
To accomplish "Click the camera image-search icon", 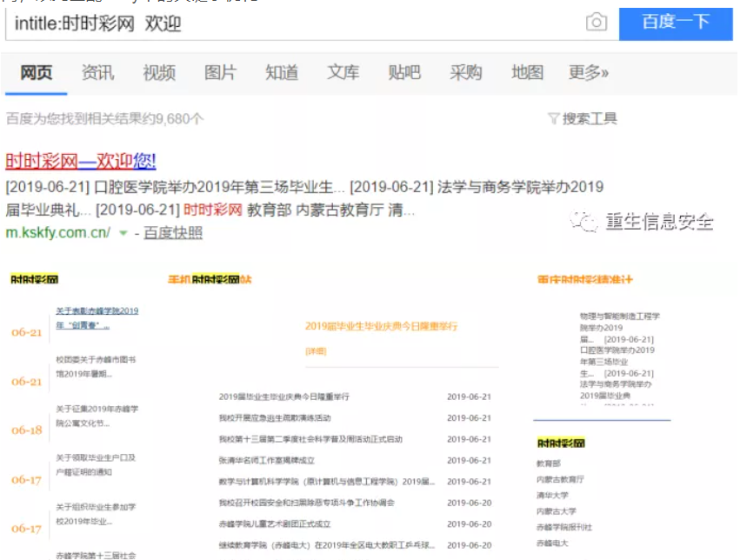I will [x=596, y=22].
